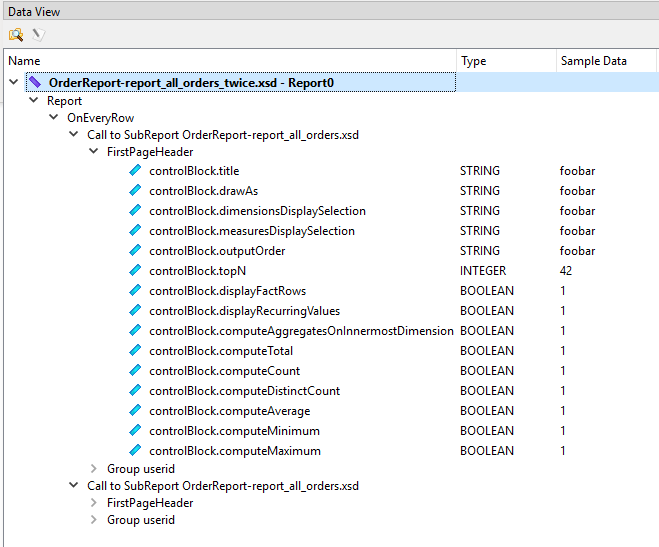Click the field icon beside controlBlock.computeMaximum

click(136, 451)
